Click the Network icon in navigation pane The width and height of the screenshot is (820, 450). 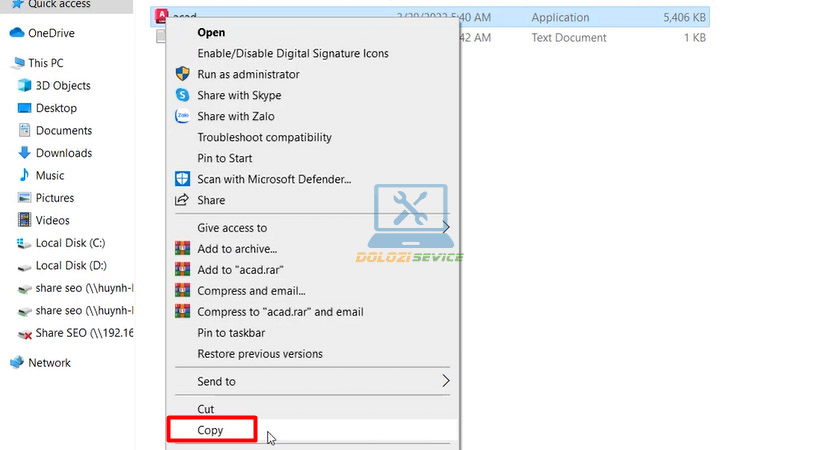[17, 363]
